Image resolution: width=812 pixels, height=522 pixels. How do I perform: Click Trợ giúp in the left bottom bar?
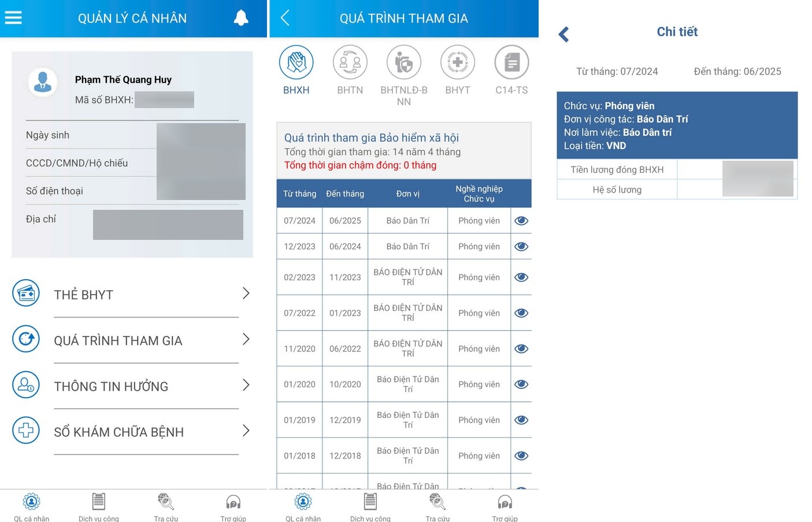click(233, 506)
